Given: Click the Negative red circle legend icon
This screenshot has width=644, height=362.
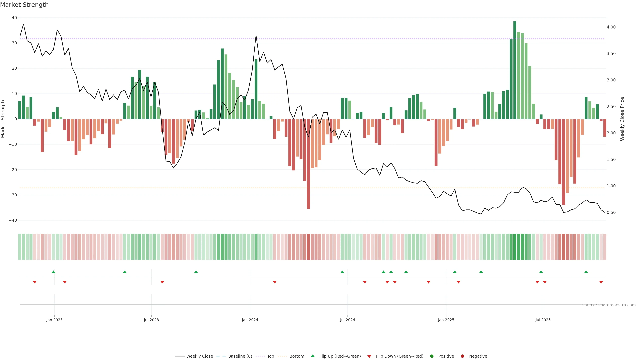Looking at the screenshot, I should [x=462, y=356].
